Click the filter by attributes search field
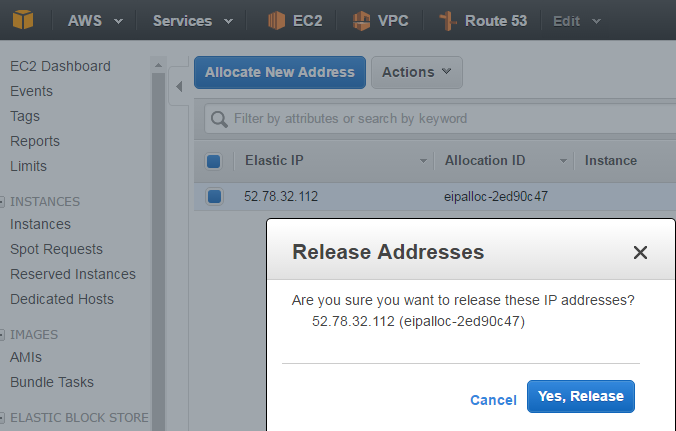 coord(440,119)
